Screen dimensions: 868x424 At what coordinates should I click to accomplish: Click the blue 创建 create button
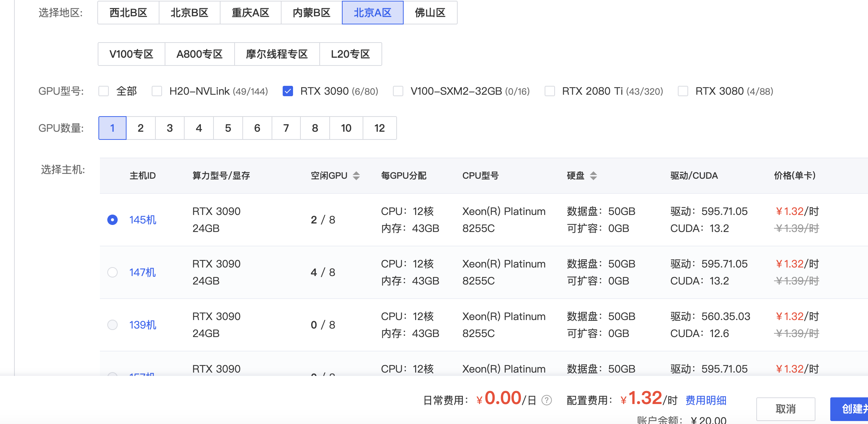(849, 409)
